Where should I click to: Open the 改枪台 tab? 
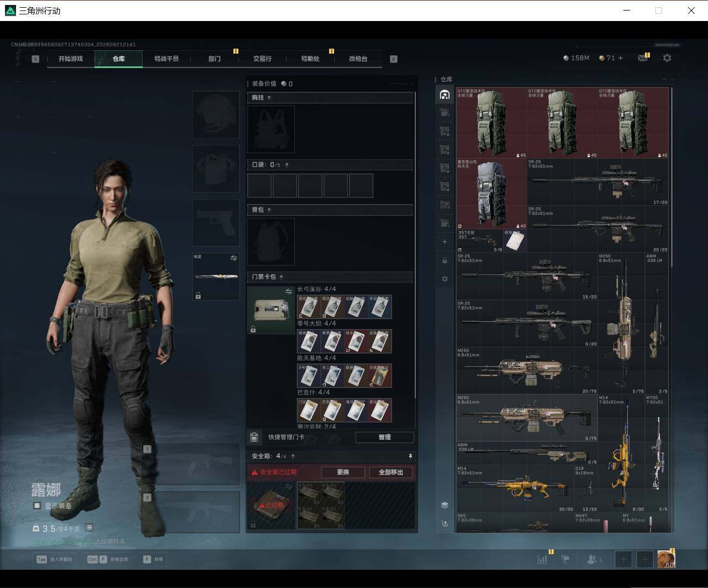(x=358, y=59)
